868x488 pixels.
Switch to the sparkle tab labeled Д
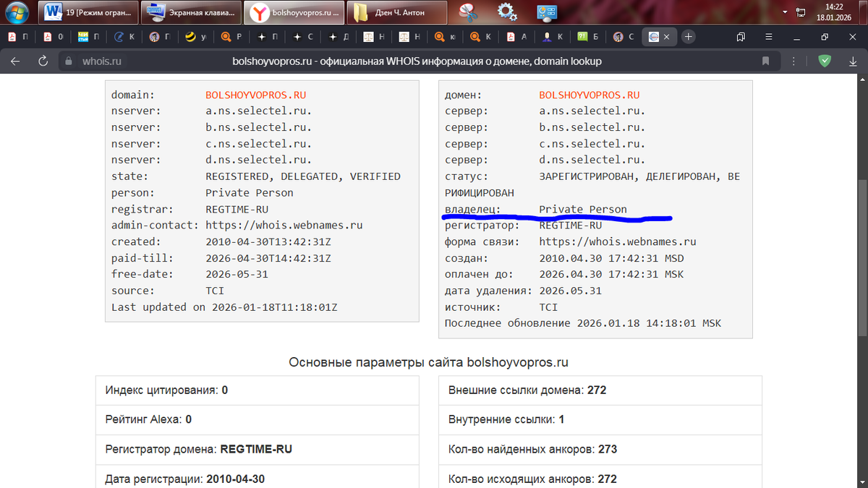coord(338,36)
